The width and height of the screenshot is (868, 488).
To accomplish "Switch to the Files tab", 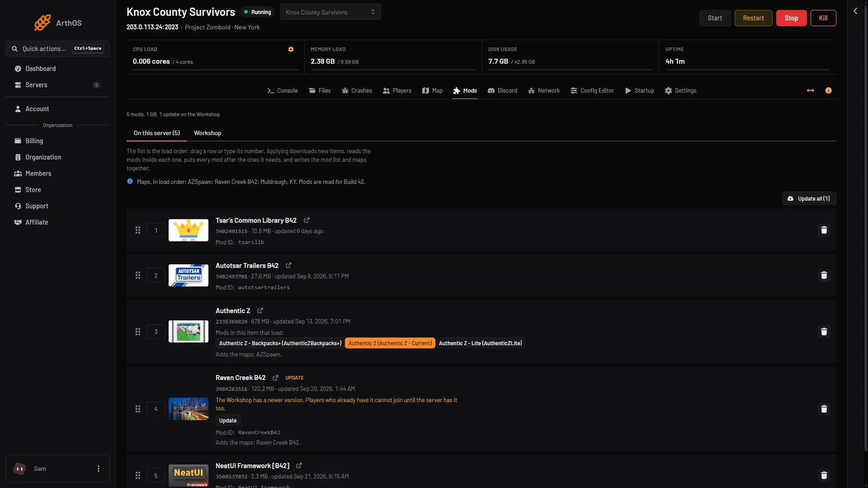I will click(320, 91).
